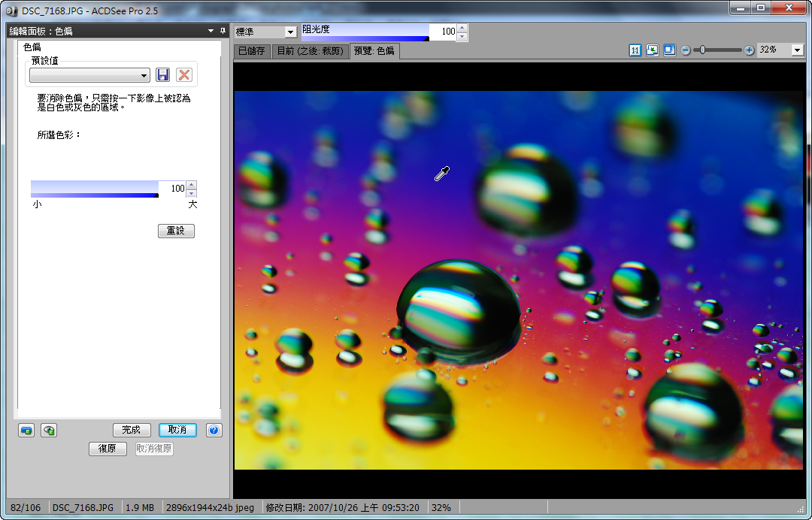Click the delete preset red X icon
Image resolution: width=812 pixels, height=520 pixels.
183,75
